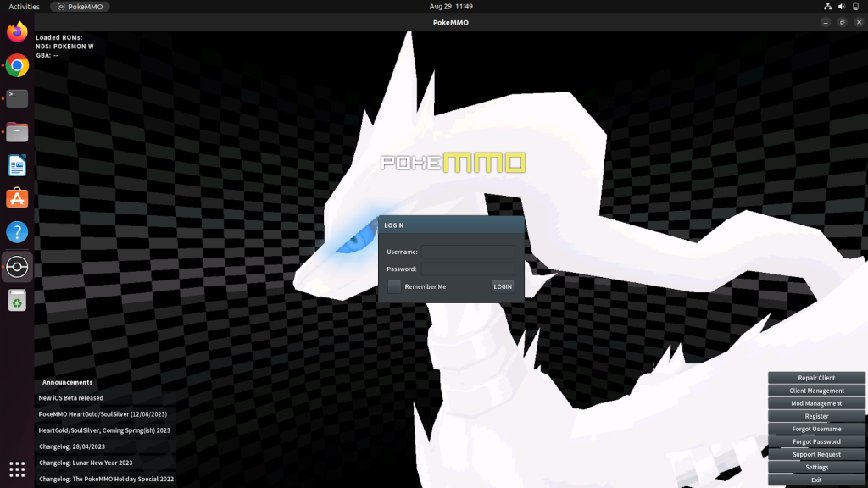868x488 pixels.
Task: Open the LibreOffice Writer dock icon
Action: pyautogui.click(x=16, y=165)
